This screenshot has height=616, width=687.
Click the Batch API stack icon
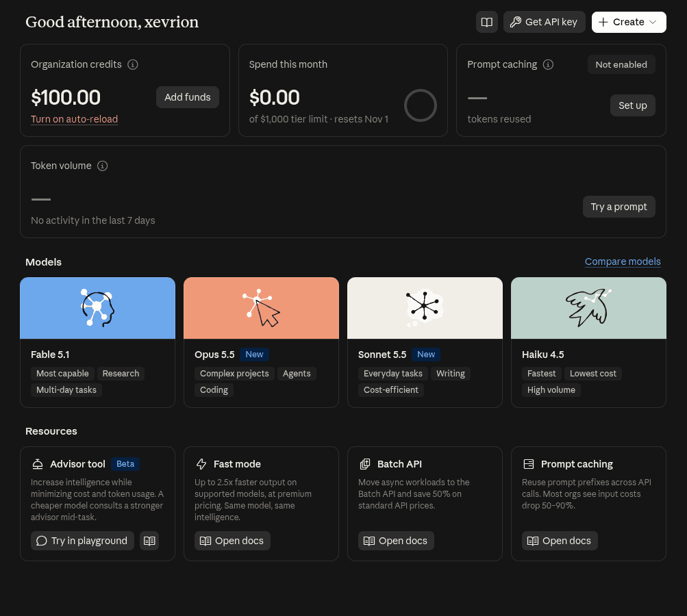pos(365,464)
